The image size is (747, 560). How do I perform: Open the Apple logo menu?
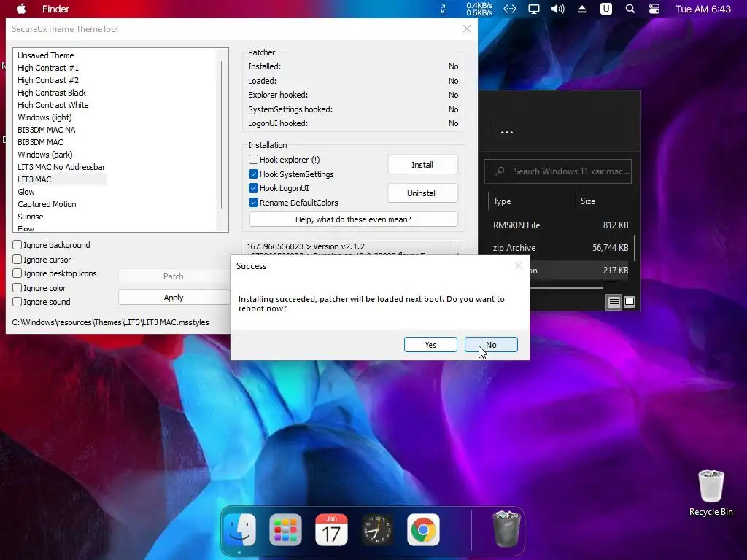21,9
